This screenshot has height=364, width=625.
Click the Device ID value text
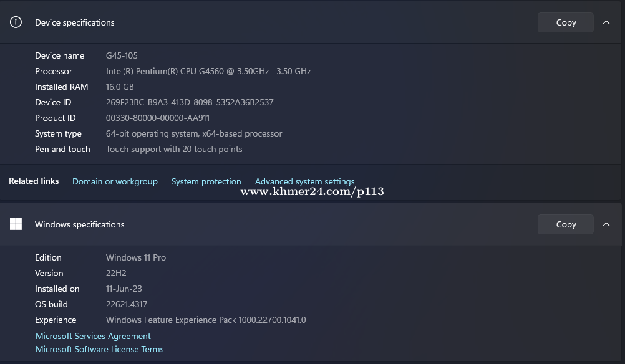point(190,102)
